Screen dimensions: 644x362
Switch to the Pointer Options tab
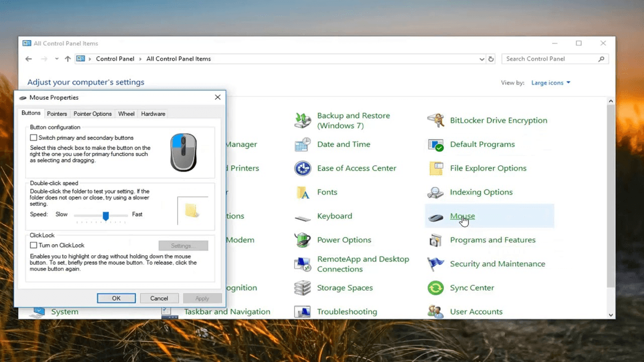point(92,113)
